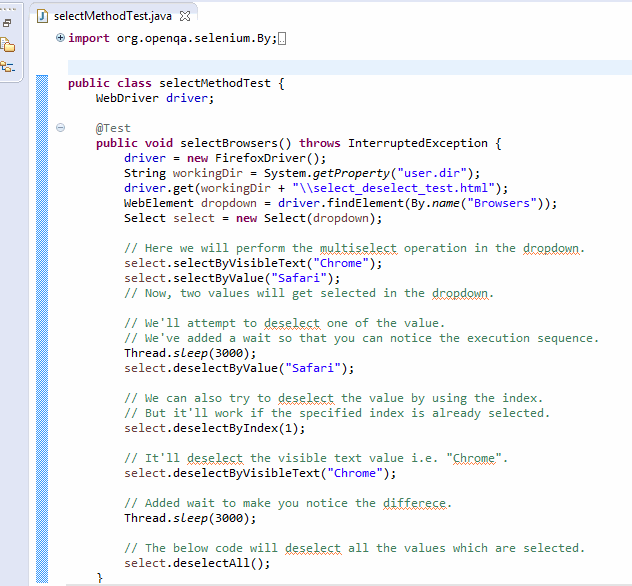Click the selectByValue("Safari") line
The image size is (632, 586).
(x=232, y=278)
